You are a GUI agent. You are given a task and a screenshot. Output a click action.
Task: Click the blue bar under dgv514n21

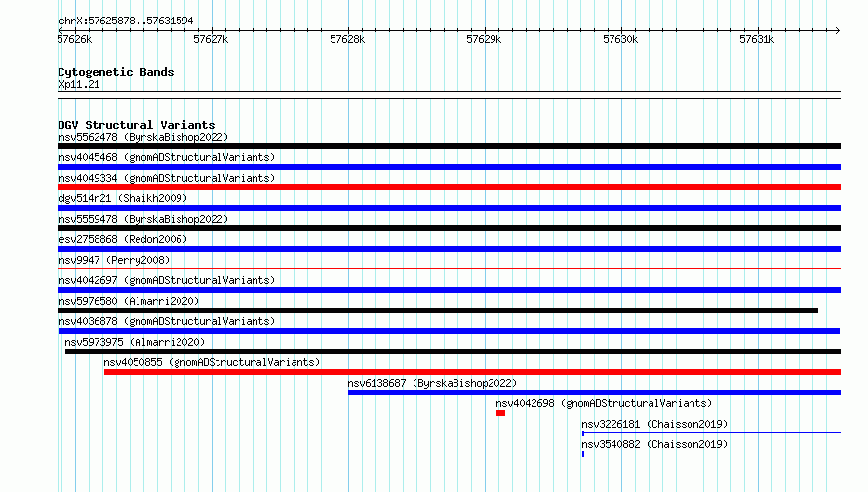tap(449, 208)
